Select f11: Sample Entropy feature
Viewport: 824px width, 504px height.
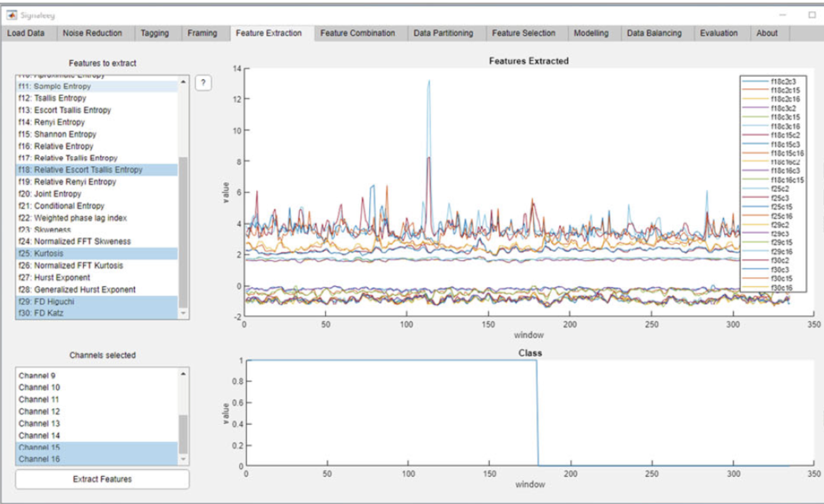pyautogui.click(x=96, y=86)
